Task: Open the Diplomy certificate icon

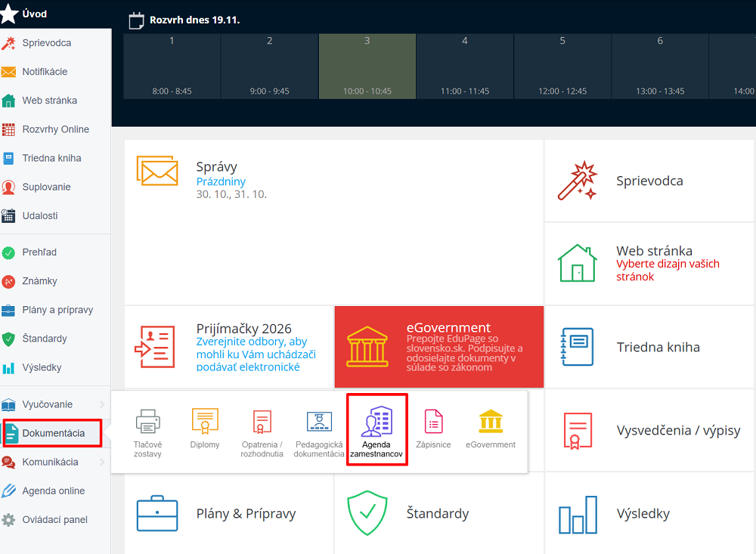Action: click(205, 422)
